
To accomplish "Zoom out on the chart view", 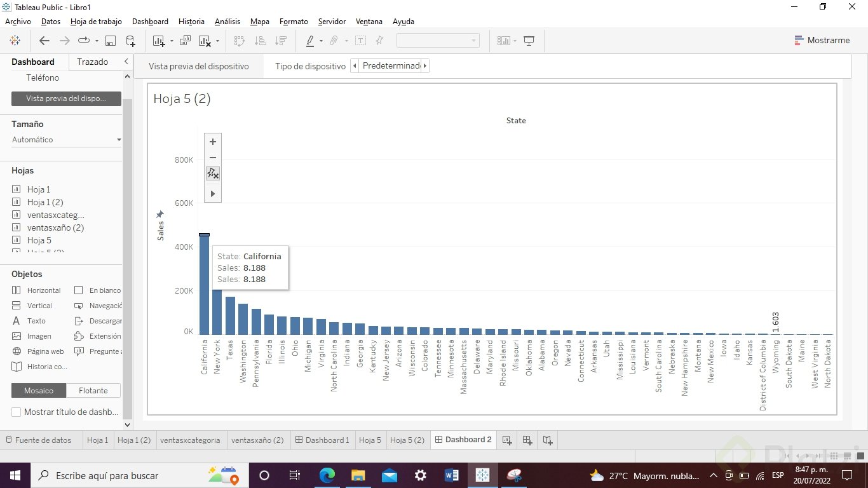I will (213, 158).
